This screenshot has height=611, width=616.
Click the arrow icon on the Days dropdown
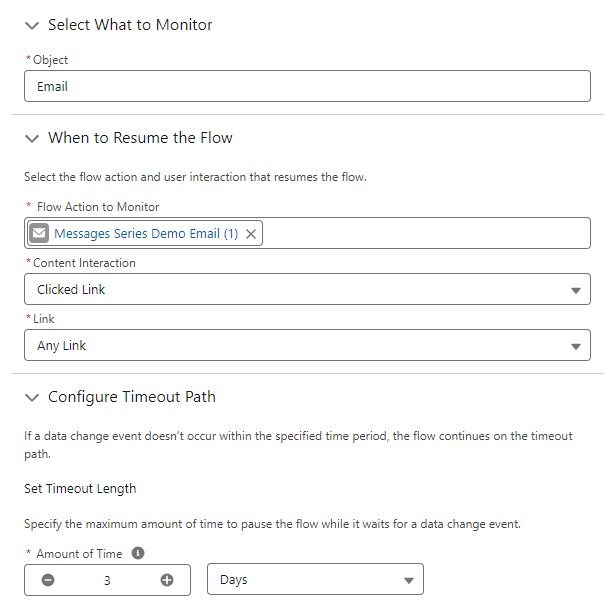(408, 580)
